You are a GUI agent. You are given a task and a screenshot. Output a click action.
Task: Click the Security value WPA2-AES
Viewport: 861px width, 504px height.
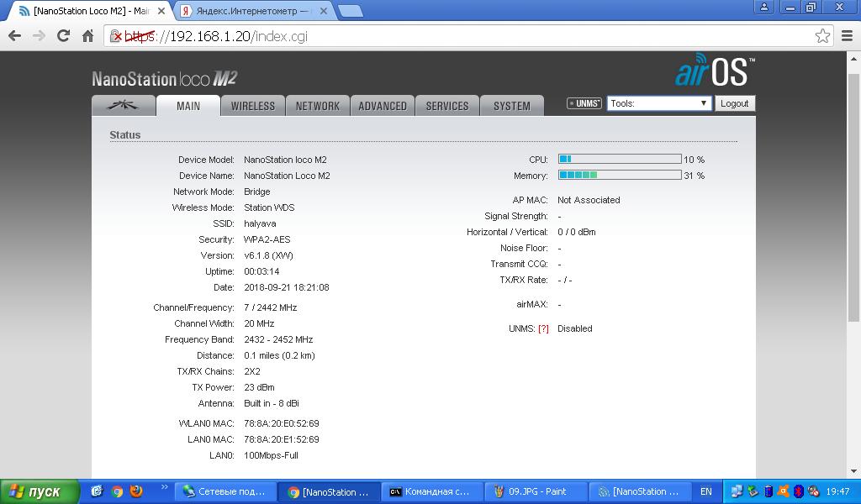click(x=267, y=239)
